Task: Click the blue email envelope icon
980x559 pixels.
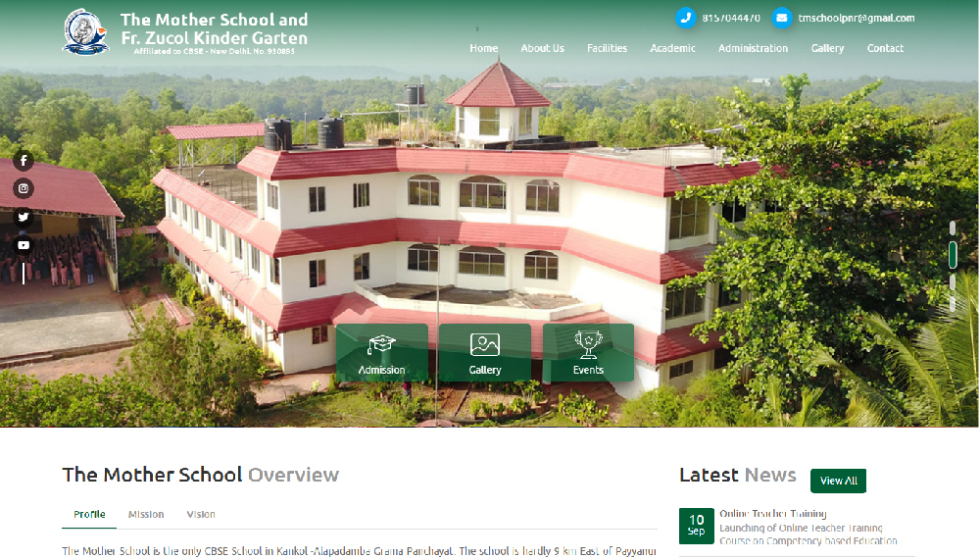Action: click(781, 18)
